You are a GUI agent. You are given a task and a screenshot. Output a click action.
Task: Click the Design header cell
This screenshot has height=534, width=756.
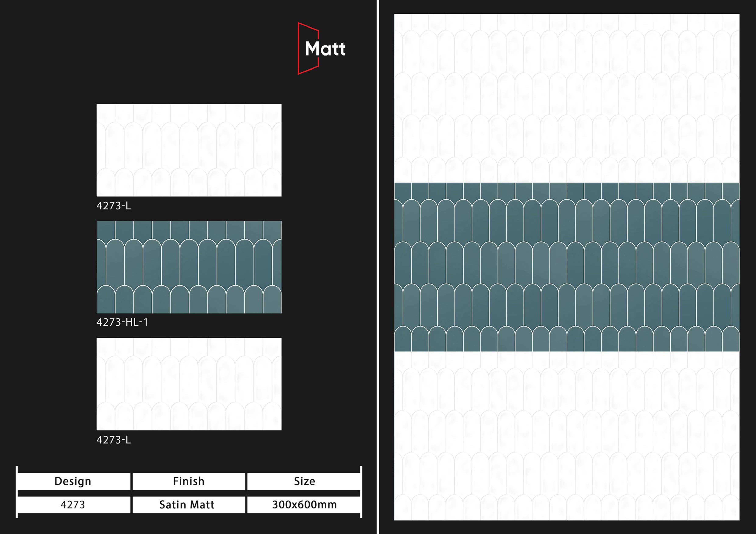coord(73,481)
